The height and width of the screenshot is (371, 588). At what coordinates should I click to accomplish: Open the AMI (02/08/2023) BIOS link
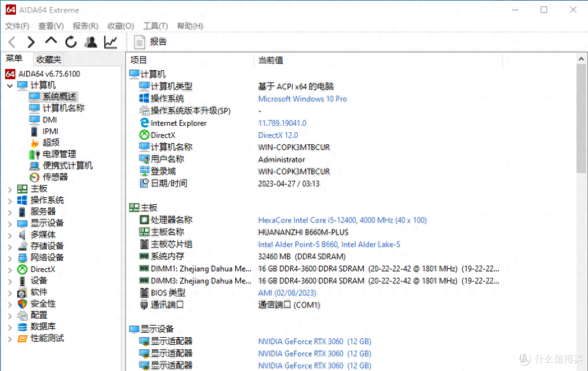[x=287, y=293]
